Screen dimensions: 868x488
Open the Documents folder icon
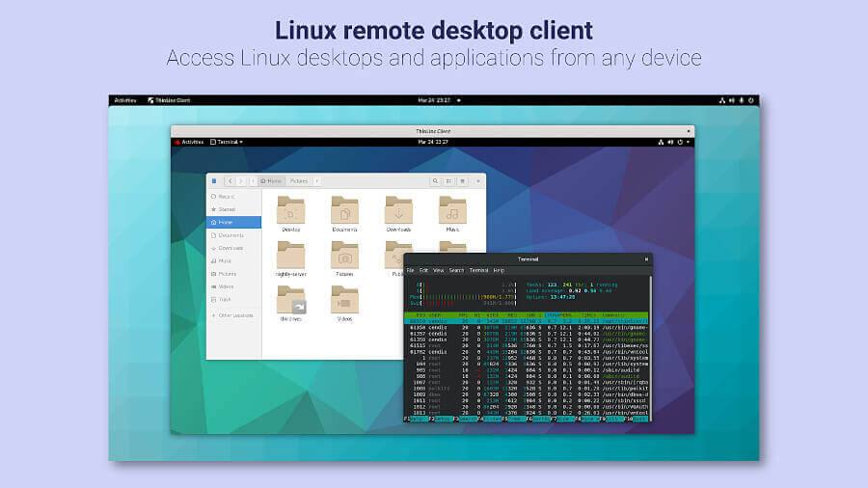(344, 210)
